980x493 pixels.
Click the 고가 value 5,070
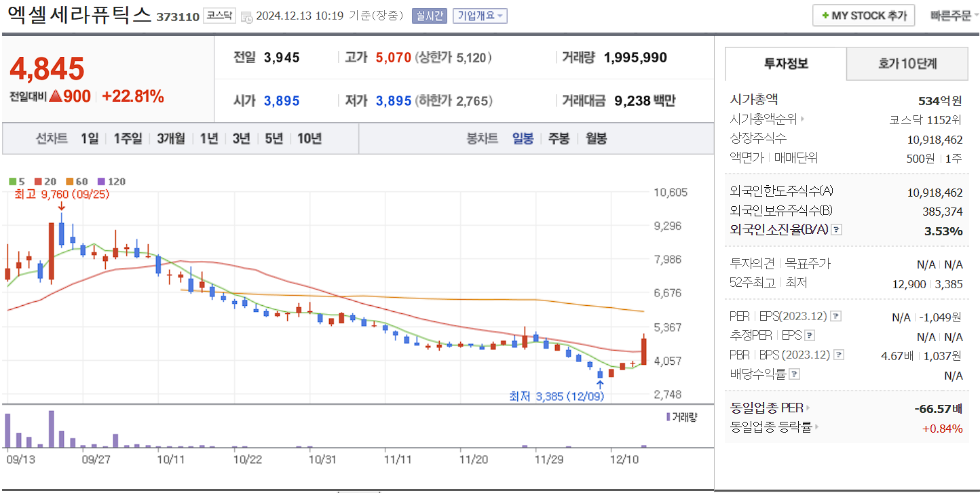(394, 58)
